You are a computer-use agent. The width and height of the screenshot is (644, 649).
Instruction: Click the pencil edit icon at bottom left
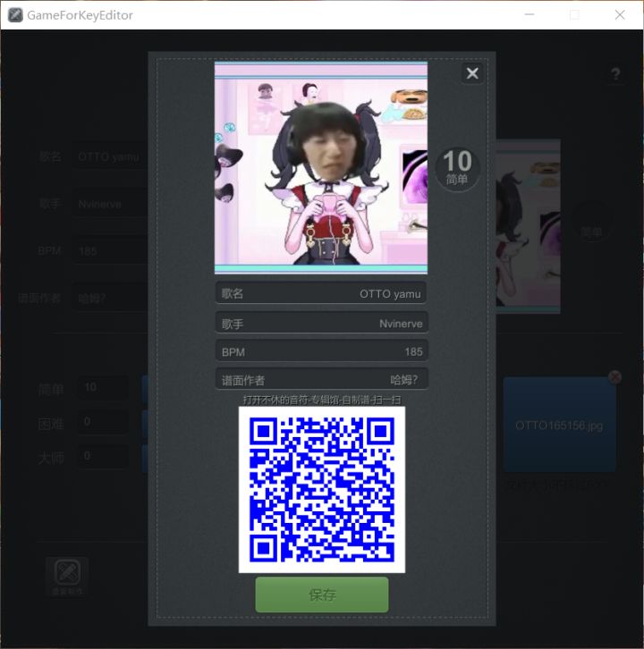coord(67,576)
